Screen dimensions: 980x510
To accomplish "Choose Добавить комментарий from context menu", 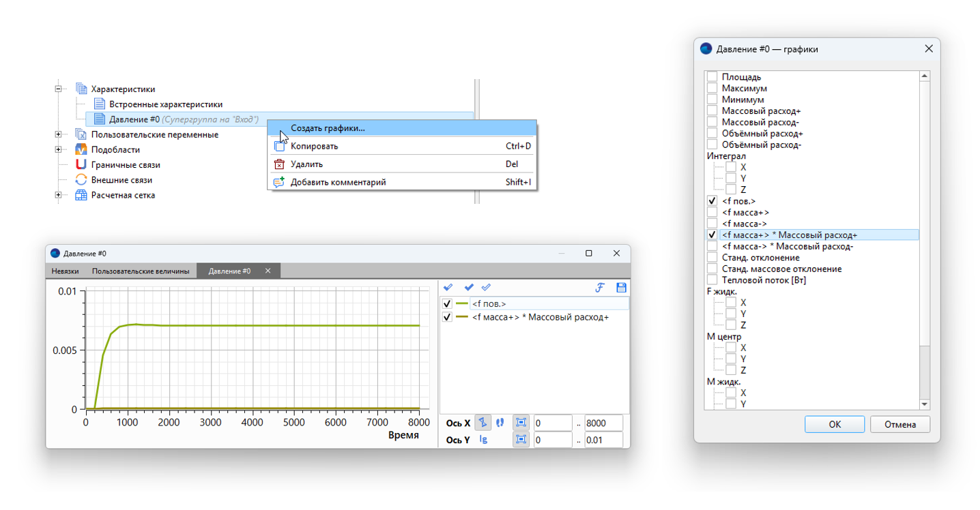I will click(403, 182).
